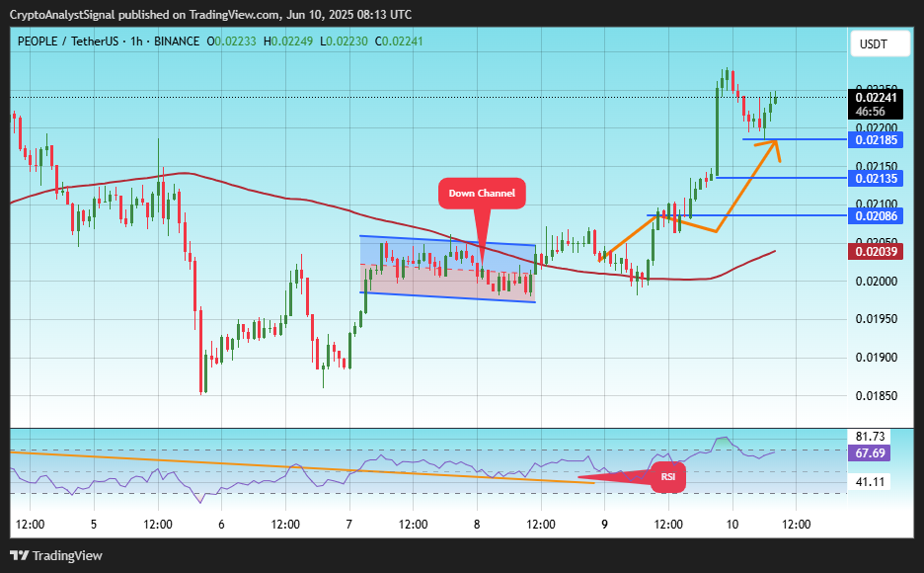924x573 pixels.
Task: Click the RSI value 67.69 label
Action: pos(870,452)
